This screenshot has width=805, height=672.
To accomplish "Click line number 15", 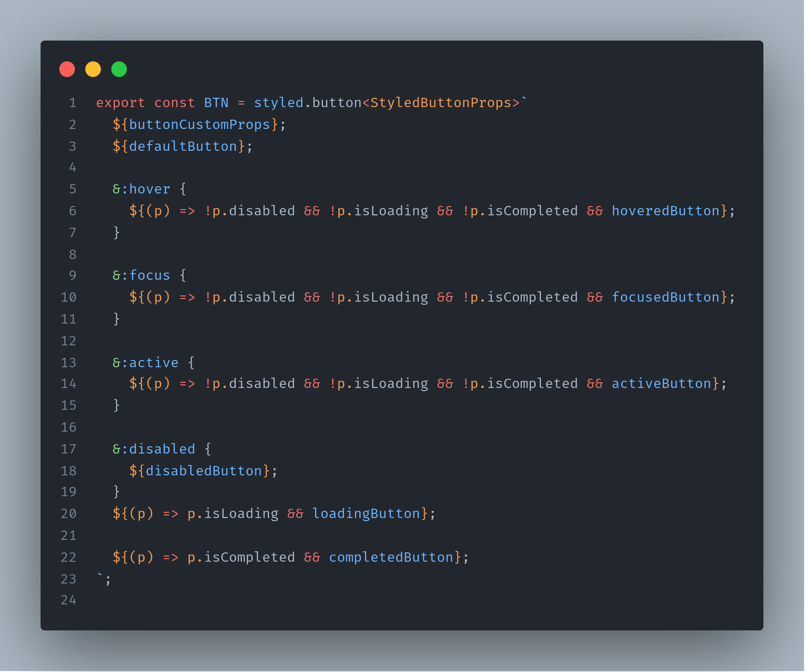I will click(69, 406).
